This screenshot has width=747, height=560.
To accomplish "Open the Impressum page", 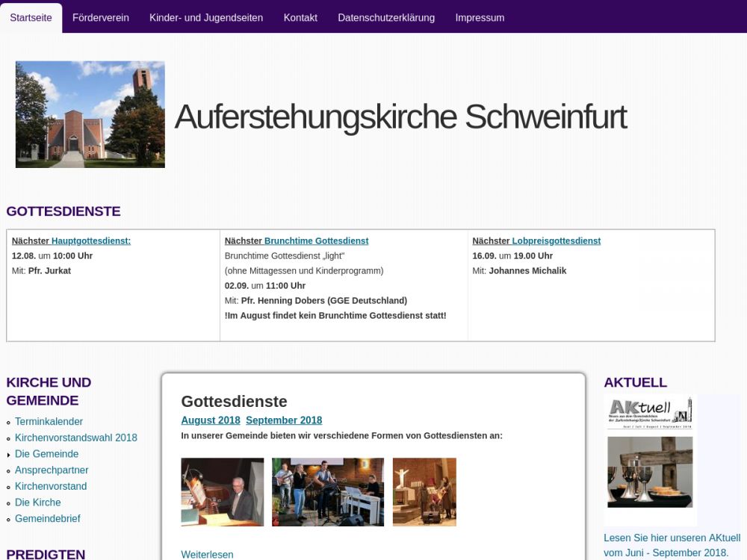I will [x=480, y=17].
